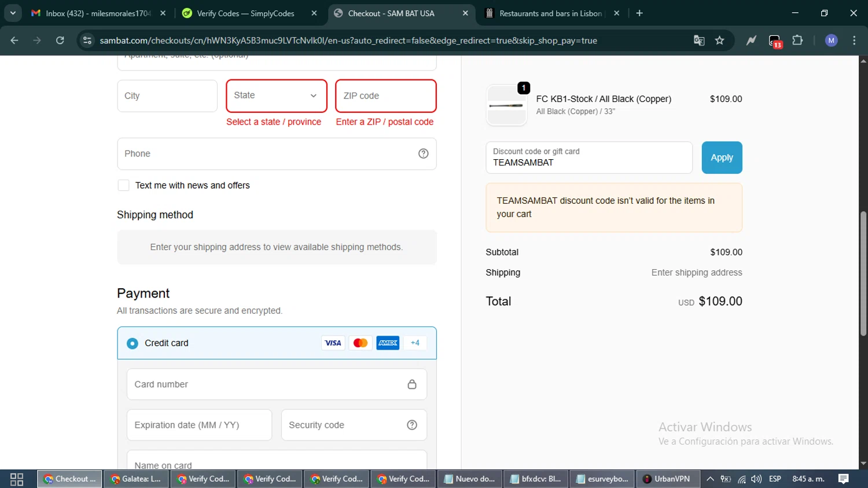
Task: Click ESP language indicator
Action: (x=775, y=479)
